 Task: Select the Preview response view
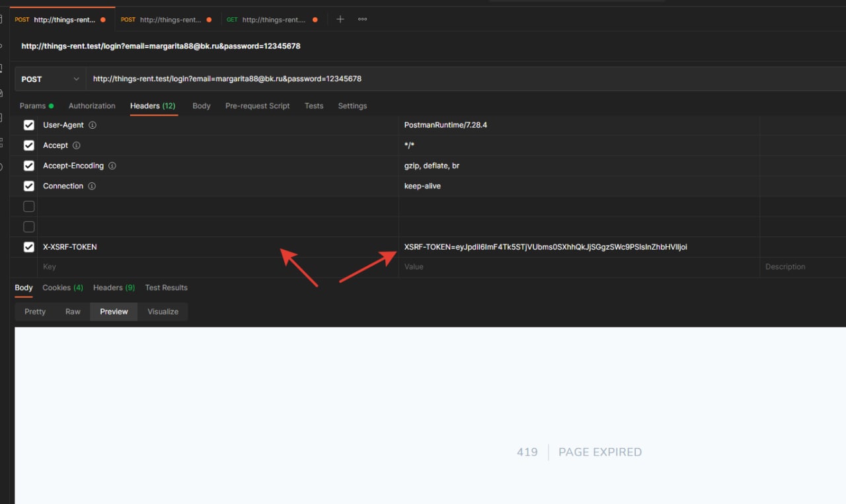114,312
